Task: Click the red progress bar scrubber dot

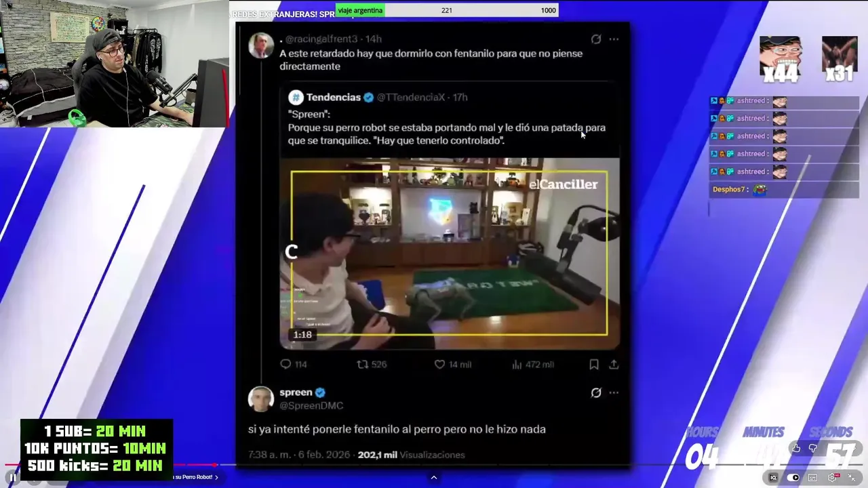Action: [x=215, y=465]
